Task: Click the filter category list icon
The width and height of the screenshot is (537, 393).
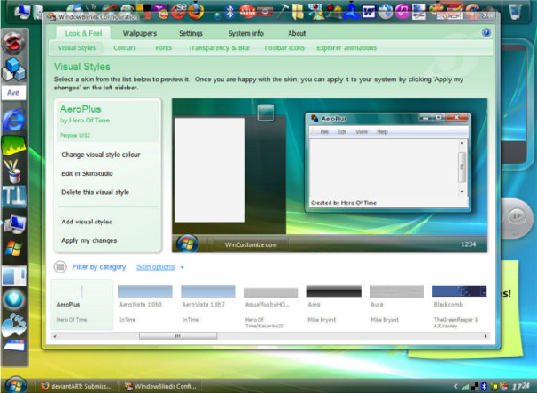Action: click(60, 267)
